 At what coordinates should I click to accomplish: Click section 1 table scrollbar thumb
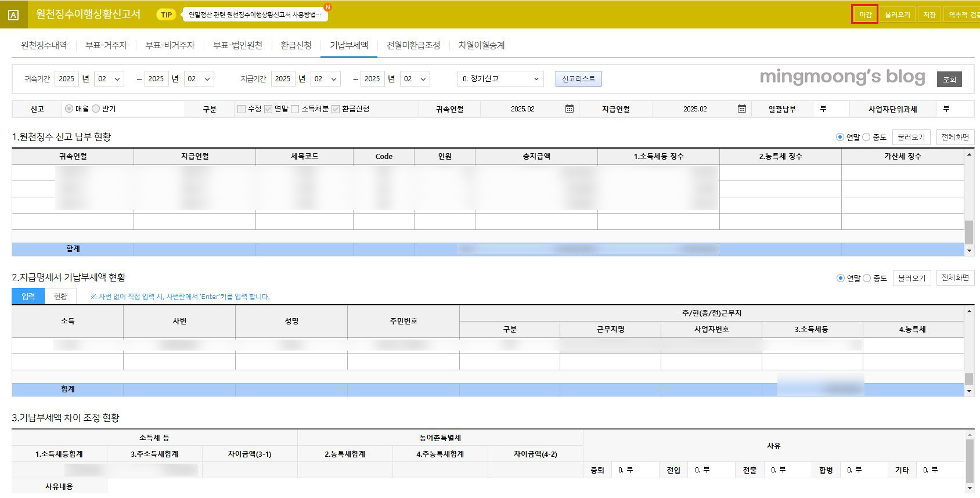point(969,232)
